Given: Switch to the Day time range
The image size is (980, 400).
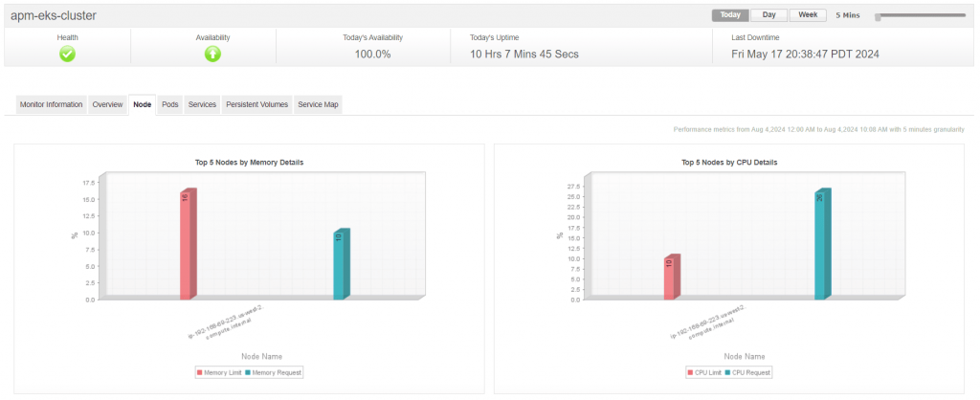Looking at the screenshot, I should [x=768, y=15].
